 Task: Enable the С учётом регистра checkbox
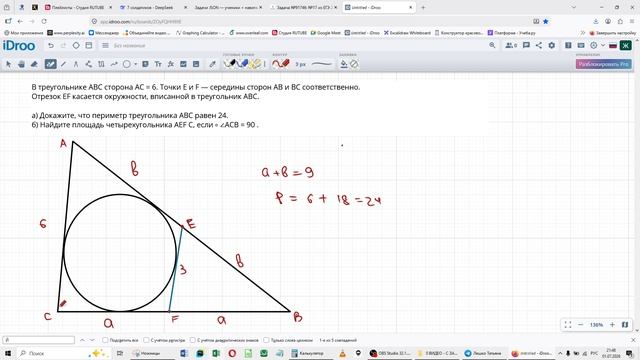point(146,340)
